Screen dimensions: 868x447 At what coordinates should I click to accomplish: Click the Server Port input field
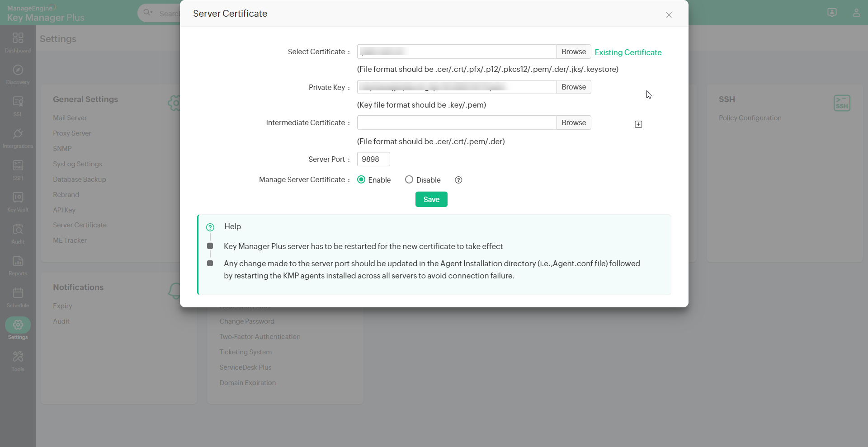click(x=373, y=159)
